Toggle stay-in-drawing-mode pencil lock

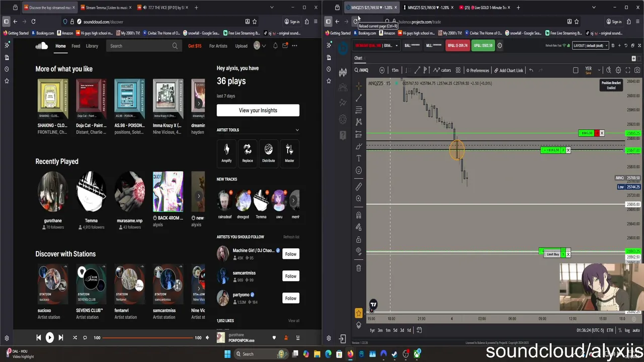tap(359, 227)
